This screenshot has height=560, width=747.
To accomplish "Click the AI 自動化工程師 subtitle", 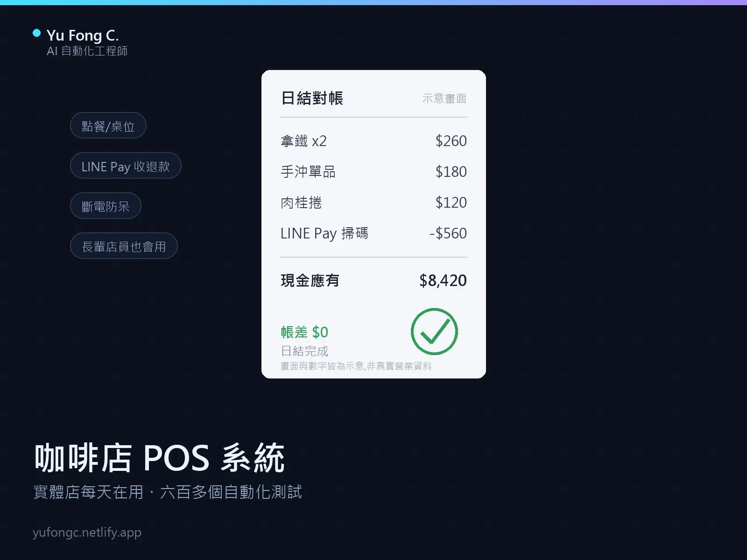I will click(x=87, y=51).
